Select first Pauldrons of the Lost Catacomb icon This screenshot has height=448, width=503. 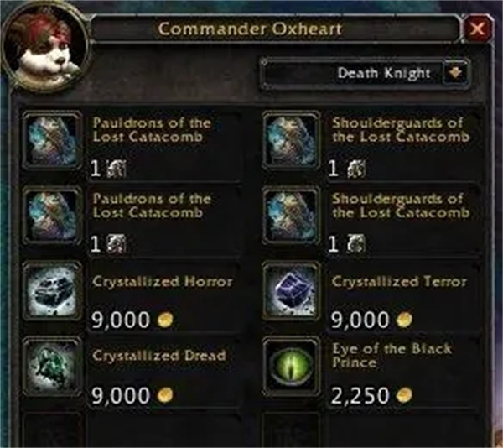[x=52, y=140]
